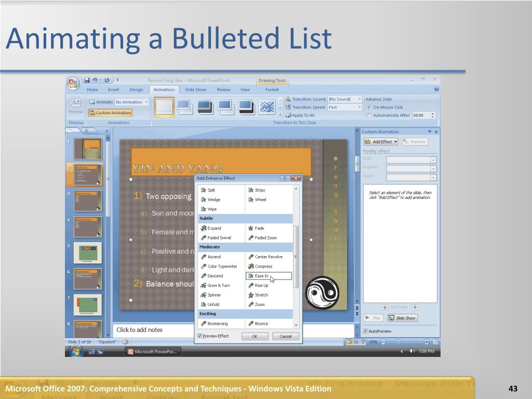This screenshot has height=399, width=532.
Task: Select the Center Revolve effect
Action: [265, 257]
